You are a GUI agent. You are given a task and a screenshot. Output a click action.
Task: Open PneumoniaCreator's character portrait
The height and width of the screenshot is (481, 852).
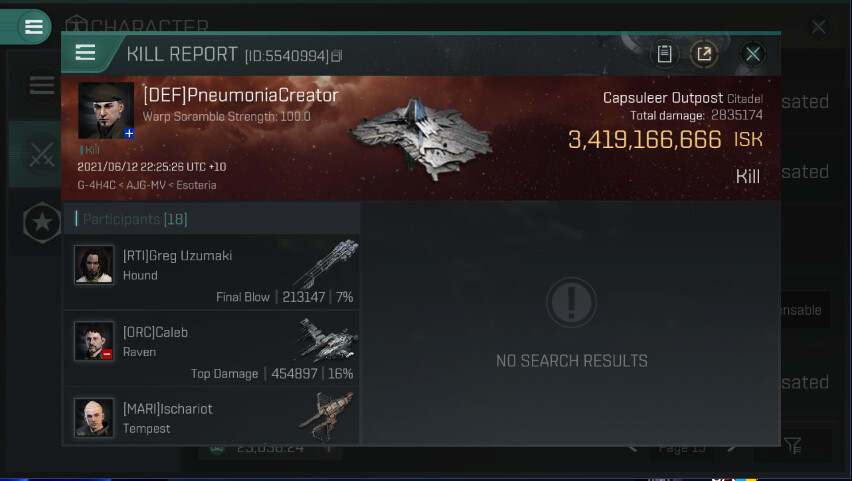(106, 110)
